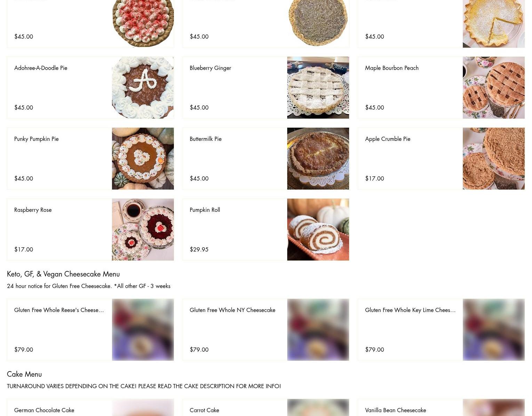Screen dimensions: 532x416
Task: Select the Punky Pumpkin Pie name
Action: click(x=37, y=139)
